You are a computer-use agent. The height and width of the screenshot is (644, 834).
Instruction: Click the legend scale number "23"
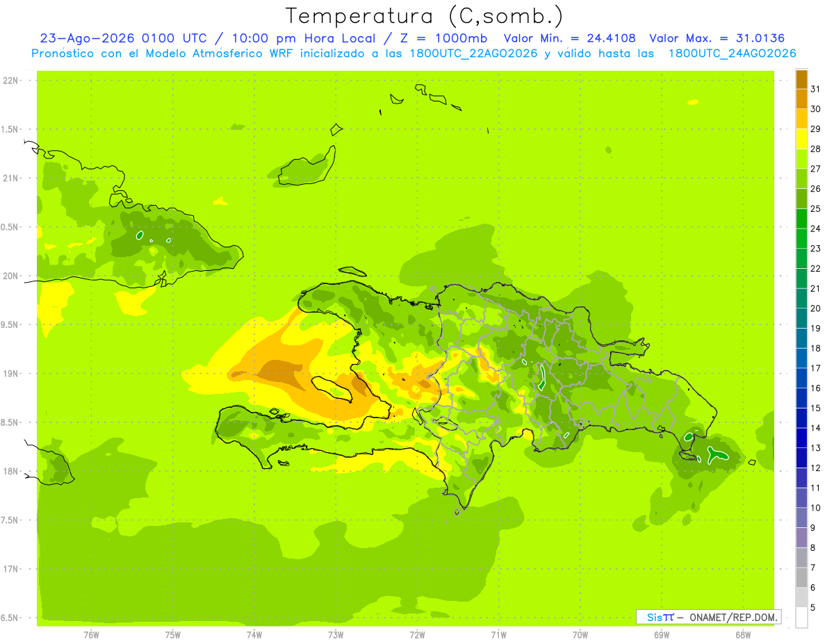pyautogui.click(x=816, y=248)
